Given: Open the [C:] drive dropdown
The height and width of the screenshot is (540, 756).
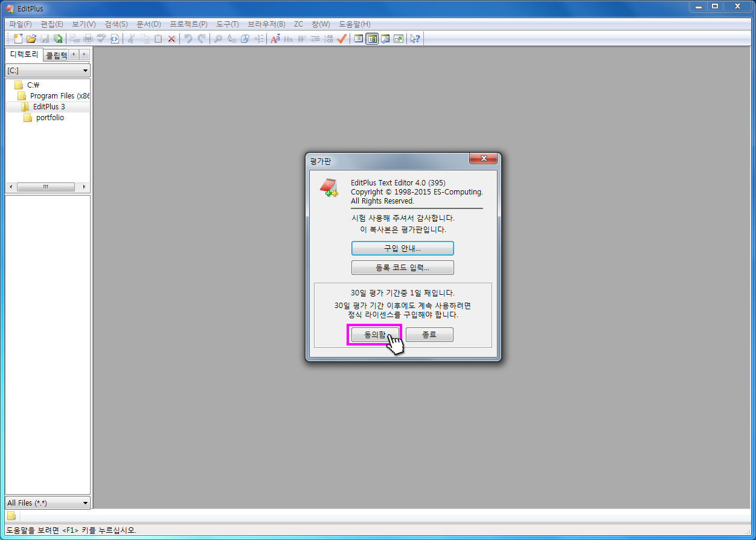Looking at the screenshot, I should pos(48,71).
